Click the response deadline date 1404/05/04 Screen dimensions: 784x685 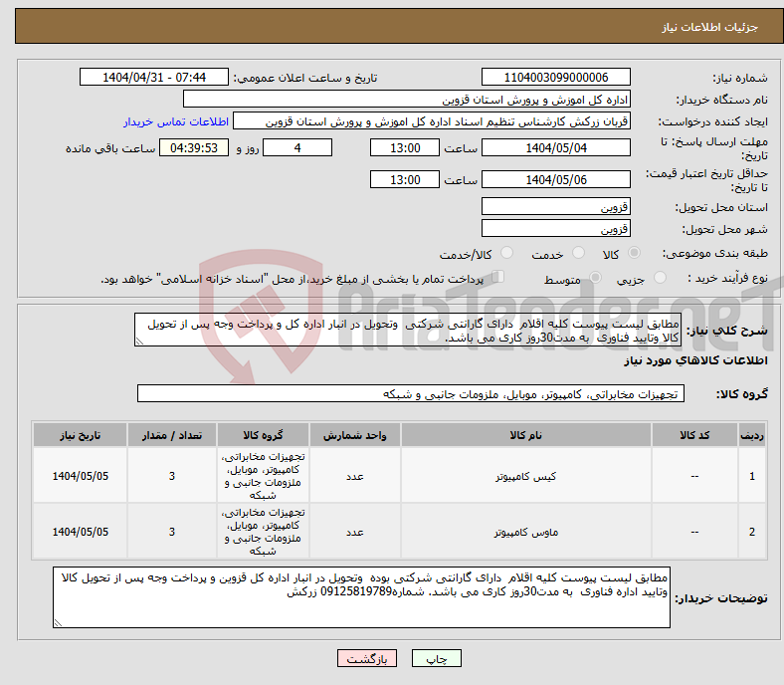(x=555, y=147)
